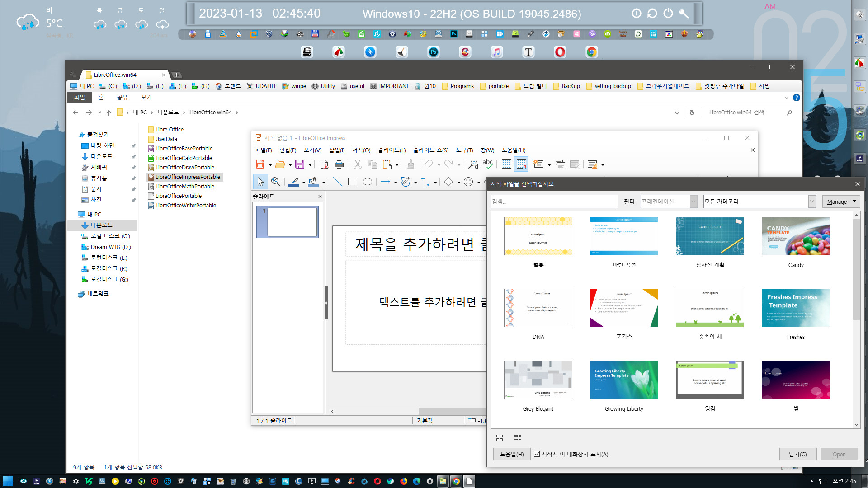Open dropdown arrow beside Fill Color bucket

[x=324, y=183]
